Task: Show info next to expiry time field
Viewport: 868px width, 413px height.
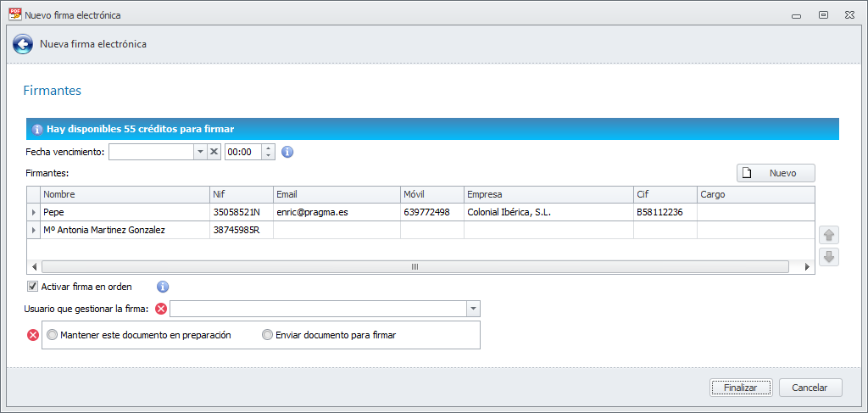Action: coord(287,152)
